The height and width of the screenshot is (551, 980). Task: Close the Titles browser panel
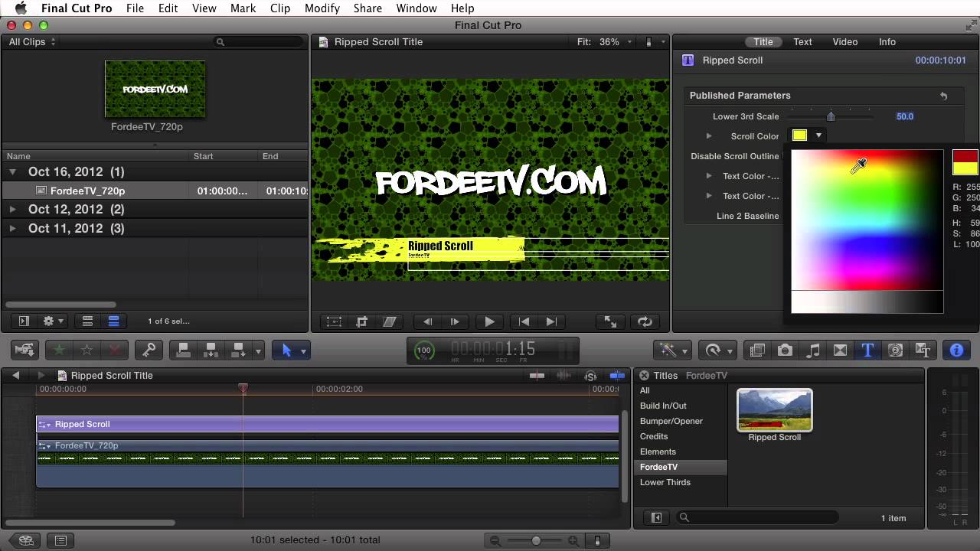coord(645,376)
